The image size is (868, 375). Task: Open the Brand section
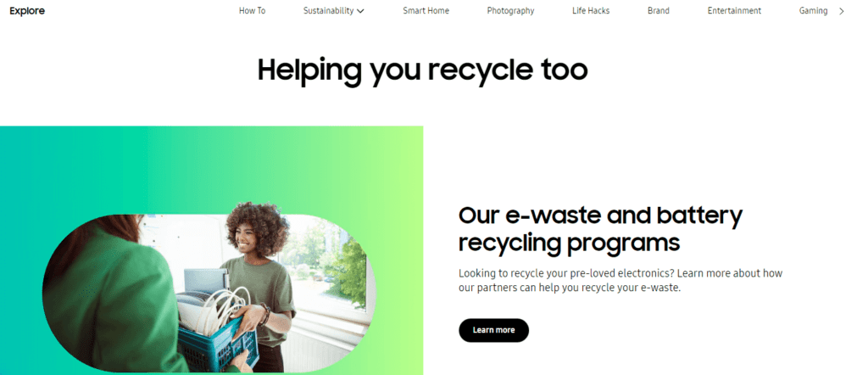(x=658, y=10)
